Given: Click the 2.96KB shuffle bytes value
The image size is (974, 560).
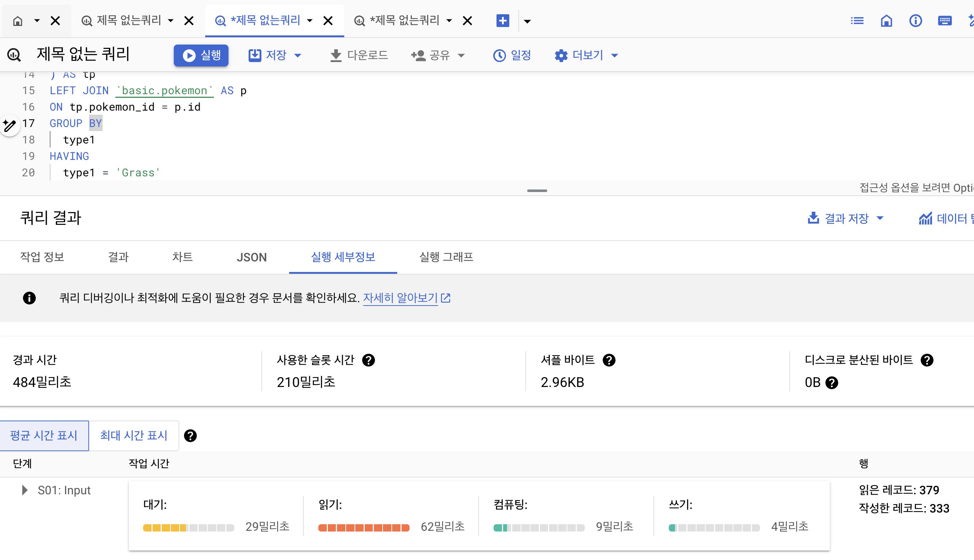Looking at the screenshot, I should point(562,383).
